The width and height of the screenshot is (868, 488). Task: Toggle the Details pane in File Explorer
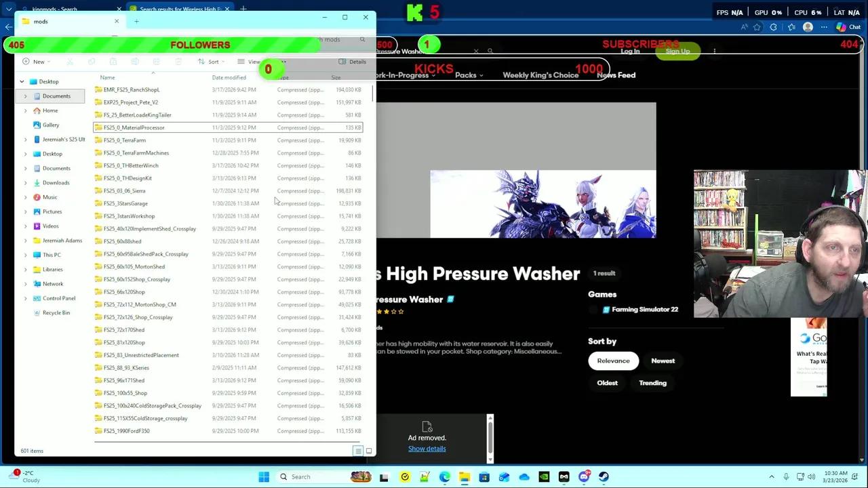coord(353,62)
